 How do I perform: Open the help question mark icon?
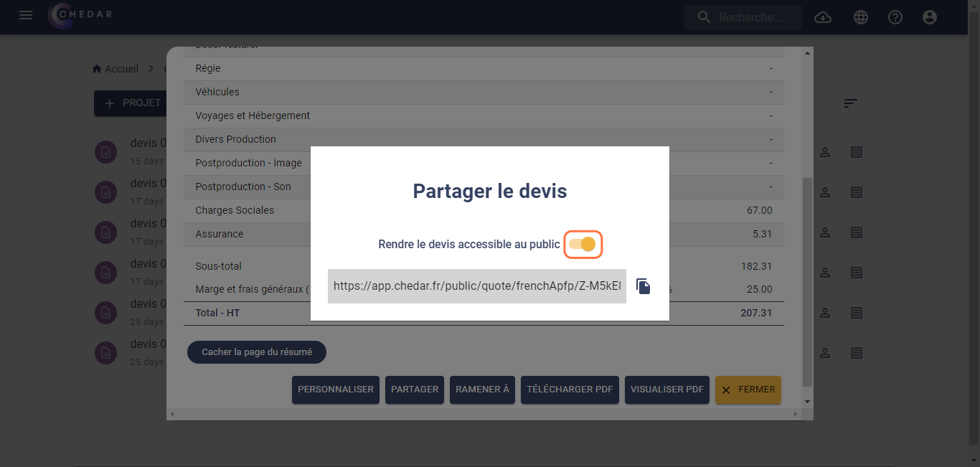click(x=895, y=17)
